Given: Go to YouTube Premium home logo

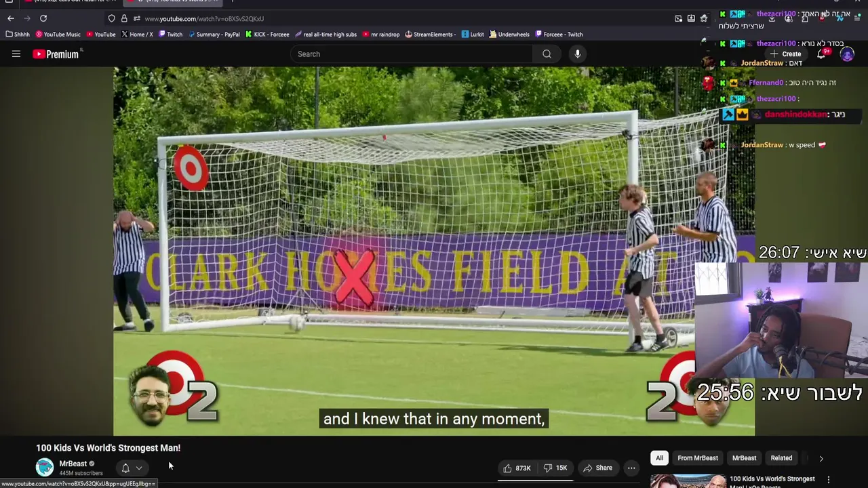Looking at the screenshot, I should point(57,54).
